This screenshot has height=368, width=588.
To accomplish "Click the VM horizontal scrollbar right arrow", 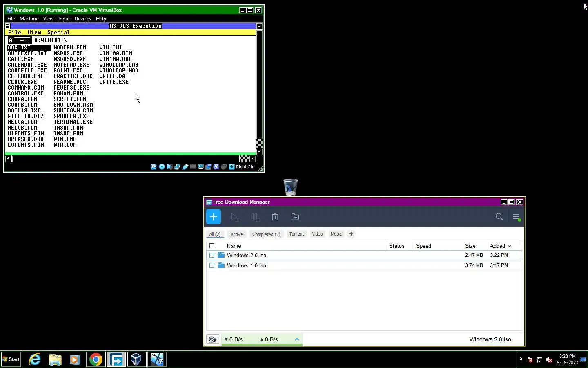I will point(252,159).
